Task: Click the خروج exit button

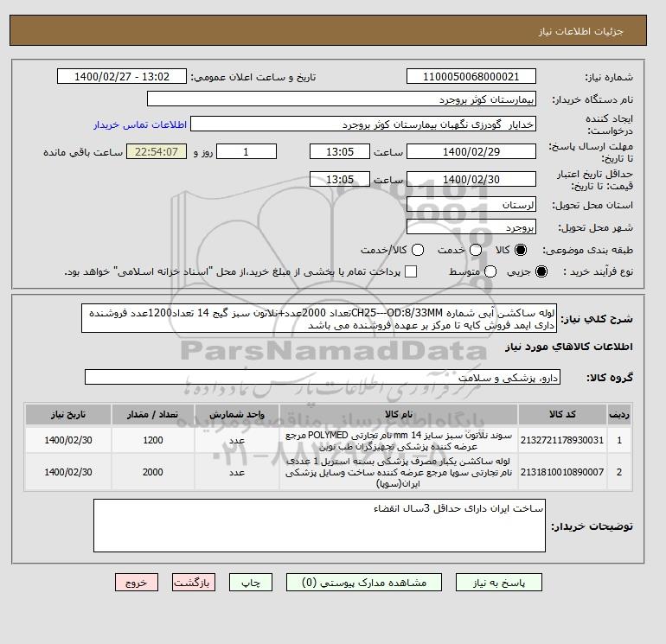Action: pyautogui.click(x=137, y=582)
